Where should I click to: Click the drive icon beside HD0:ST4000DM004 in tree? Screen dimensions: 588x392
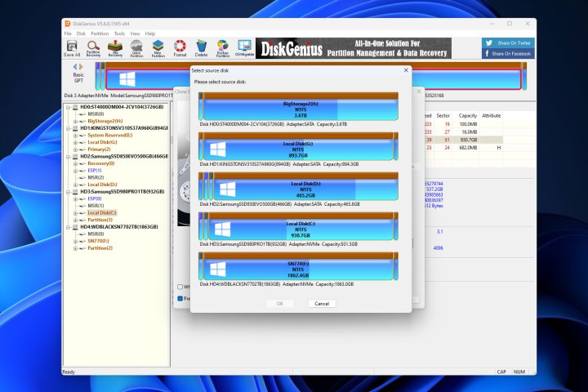coord(75,107)
